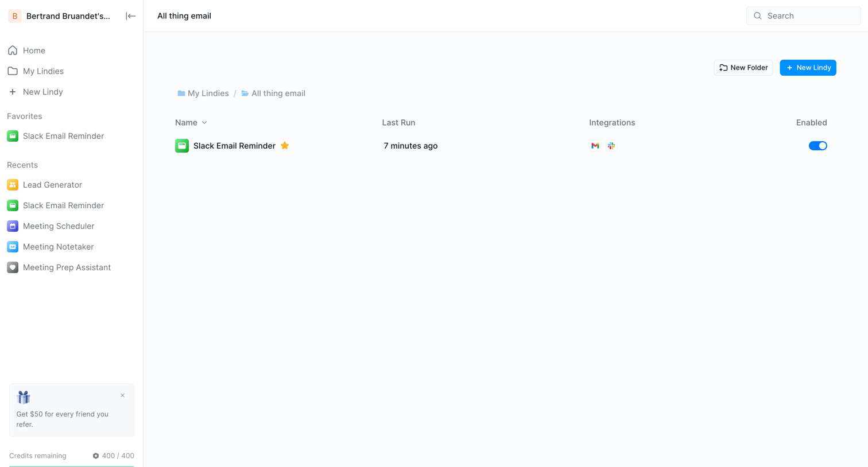Click the Lead Generator orange icon
The height and width of the screenshot is (467, 868).
tap(13, 185)
